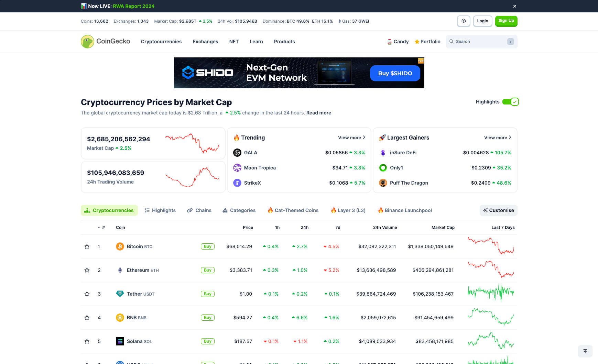This screenshot has width=598, height=364.
Task: Click the Search input field
Action: pyautogui.click(x=482, y=42)
